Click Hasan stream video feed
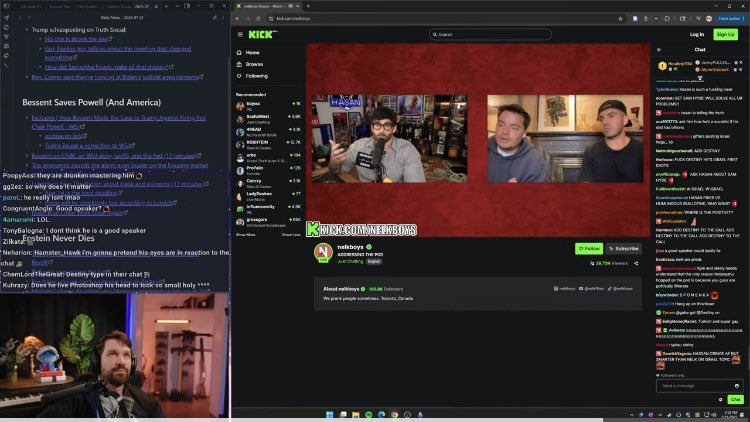 tap(389, 139)
